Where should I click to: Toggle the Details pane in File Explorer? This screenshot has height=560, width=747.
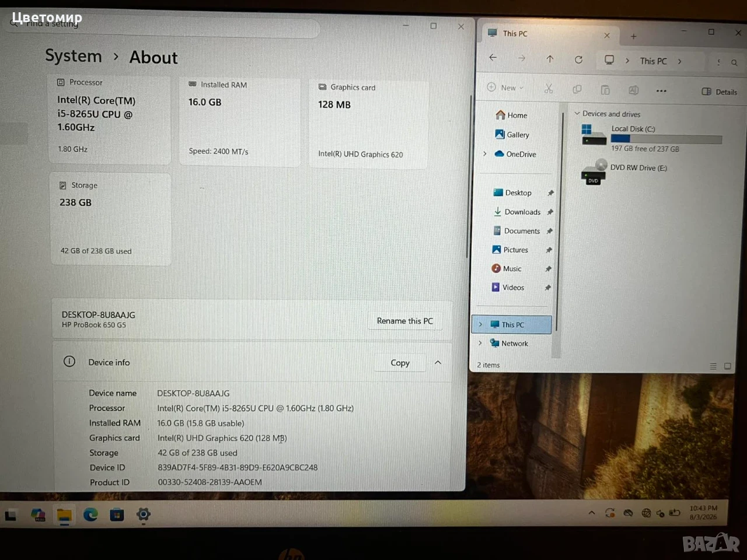point(719,92)
